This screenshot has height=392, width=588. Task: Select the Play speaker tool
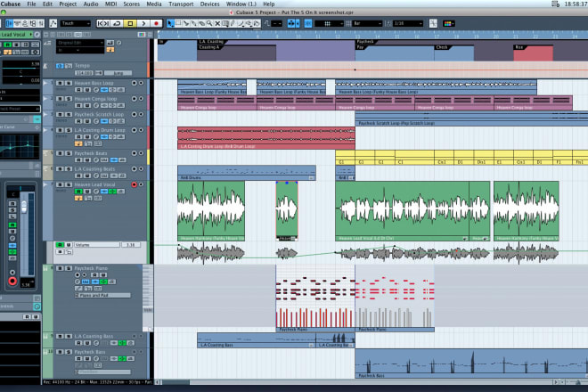(249, 24)
